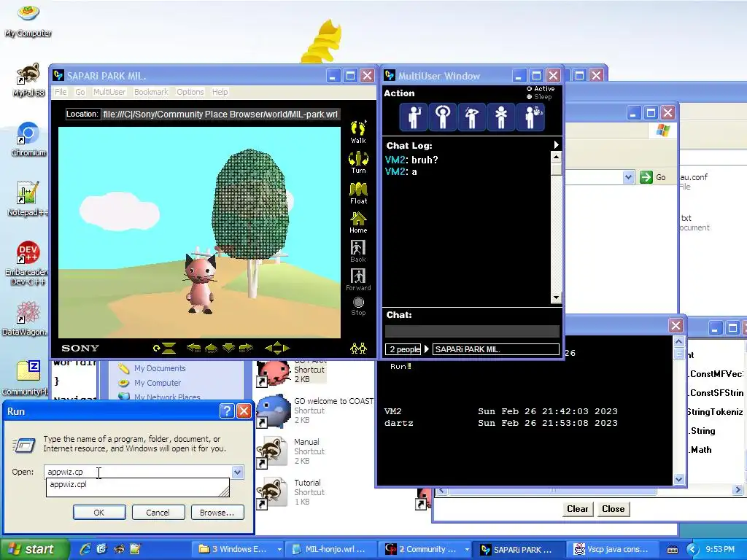Click the turn-right arrow in bottom bar
The image size is (747, 560).
(246, 348)
